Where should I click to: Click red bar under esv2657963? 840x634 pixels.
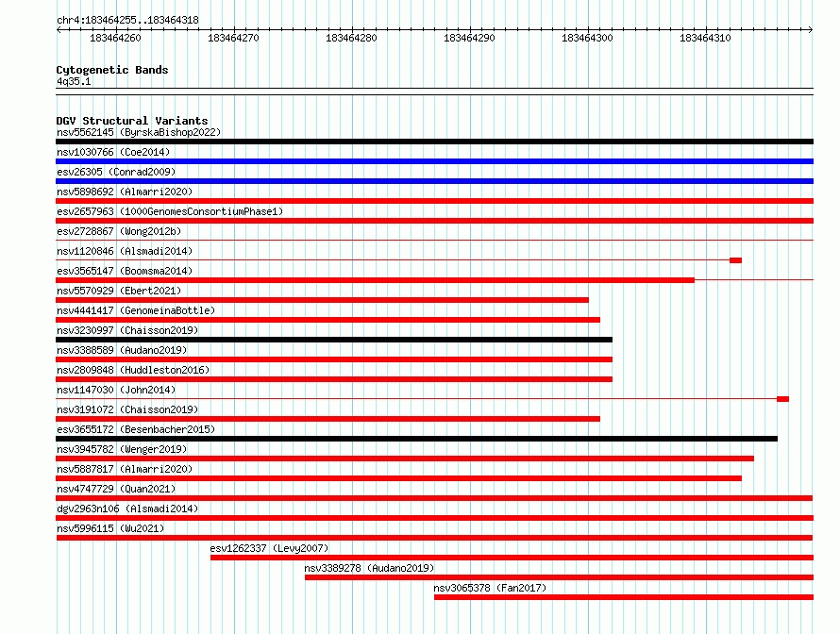pyautogui.click(x=434, y=221)
